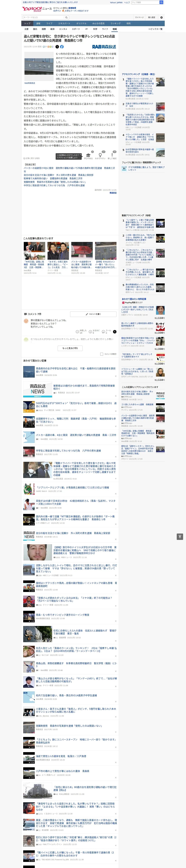Click コメントを書く button
Image resolution: width=186 pixels, height=868 pixels.
click(93, 314)
